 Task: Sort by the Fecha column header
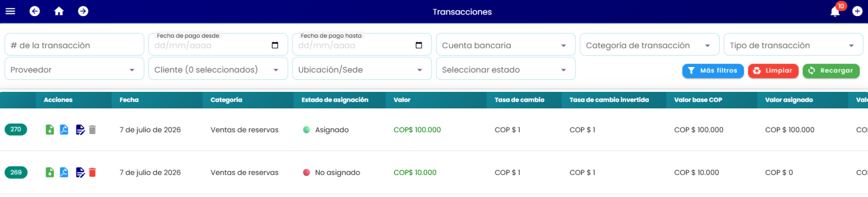tap(129, 100)
